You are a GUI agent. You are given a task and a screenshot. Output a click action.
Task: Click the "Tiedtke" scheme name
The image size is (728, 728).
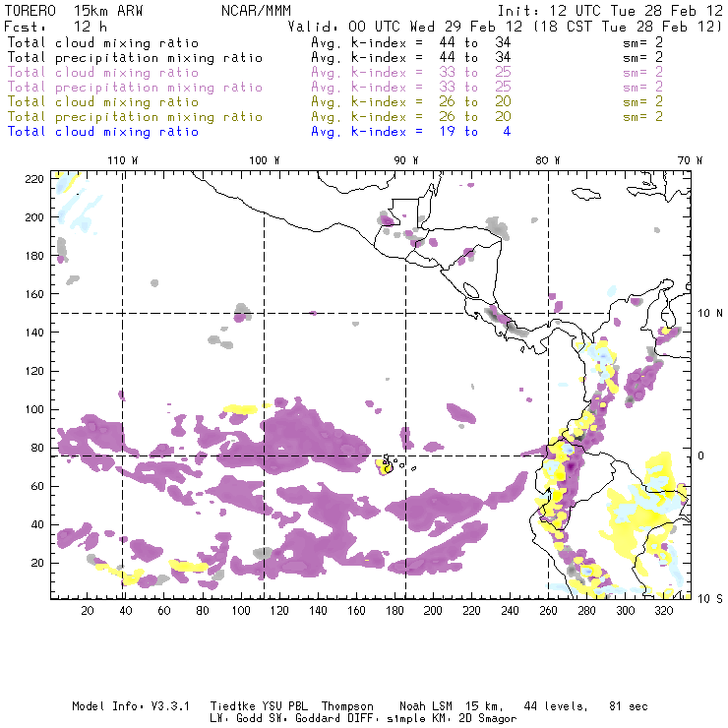[232, 706]
